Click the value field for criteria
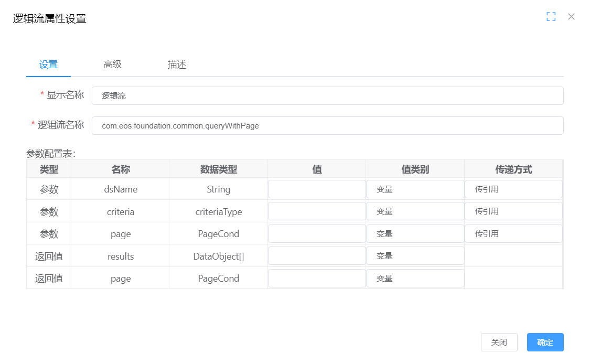590x364 pixels. point(317,211)
